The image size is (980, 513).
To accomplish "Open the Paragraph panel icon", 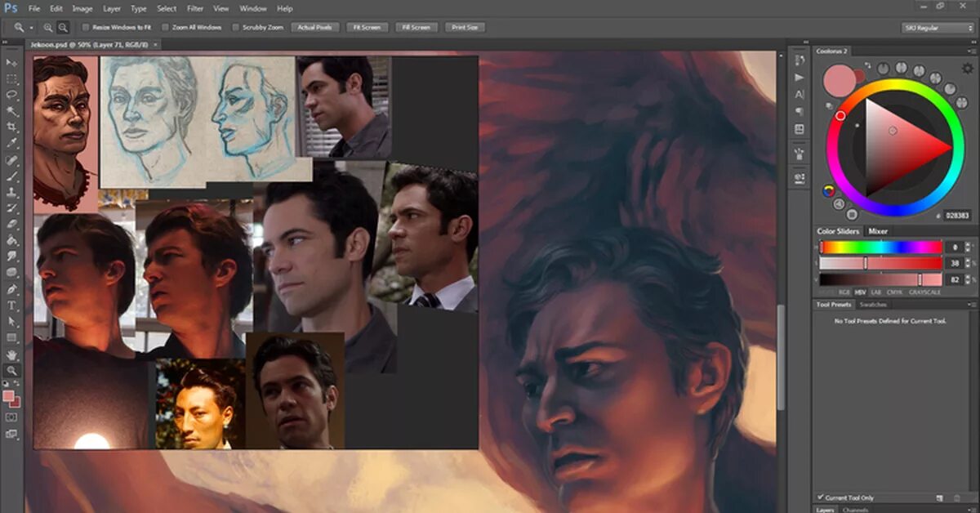I will 800,111.
